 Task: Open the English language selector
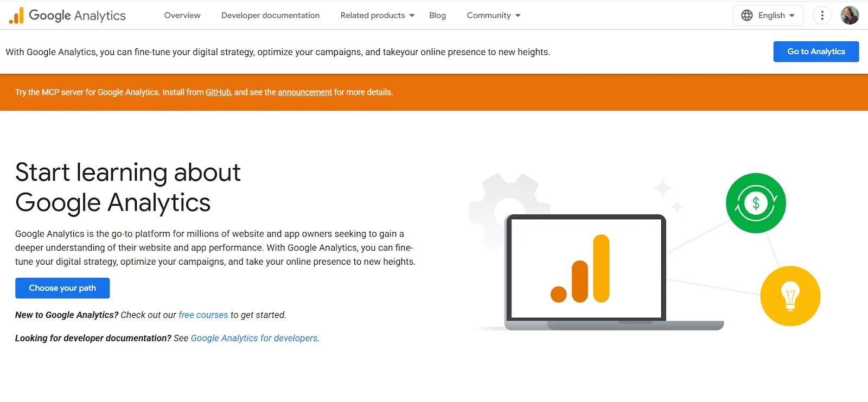pyautogui.click(x=768, y=15)
